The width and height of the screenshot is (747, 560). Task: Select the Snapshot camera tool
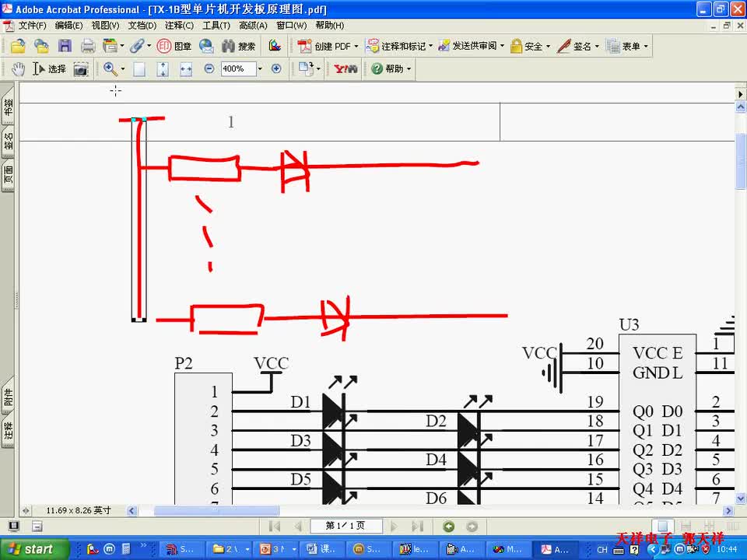(x=81, y=69)
